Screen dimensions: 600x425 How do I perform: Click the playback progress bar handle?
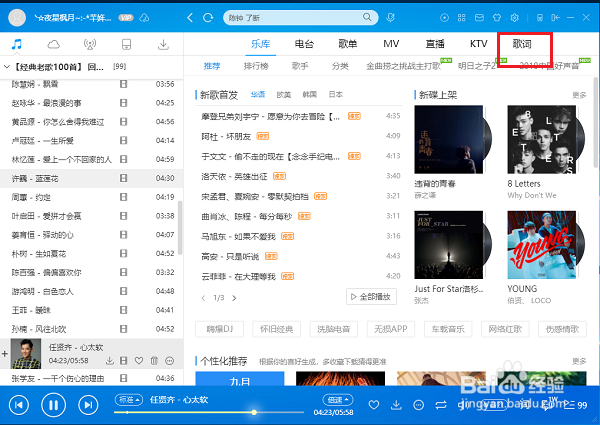[x=254, y=412]
